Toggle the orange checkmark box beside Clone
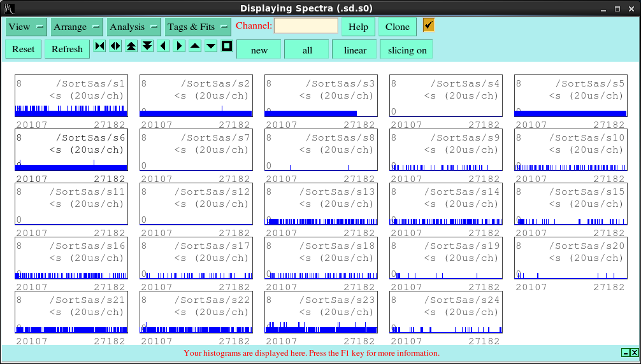 (x=429, y=25)
